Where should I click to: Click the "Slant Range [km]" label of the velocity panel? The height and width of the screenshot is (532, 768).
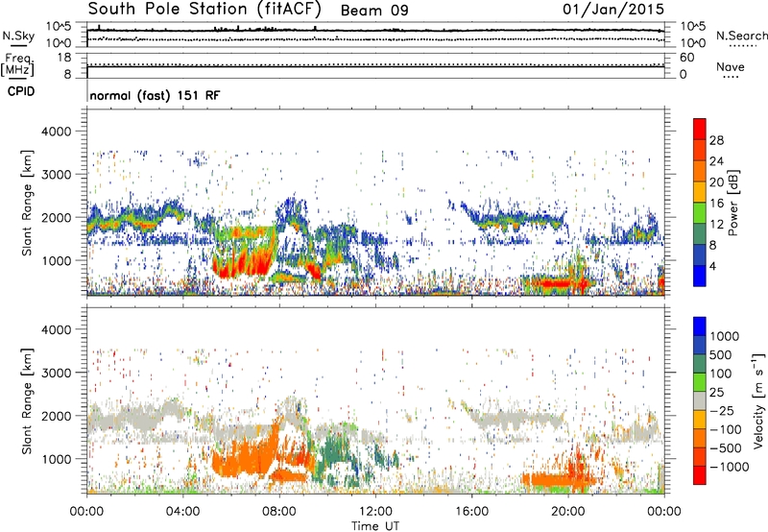27,401
